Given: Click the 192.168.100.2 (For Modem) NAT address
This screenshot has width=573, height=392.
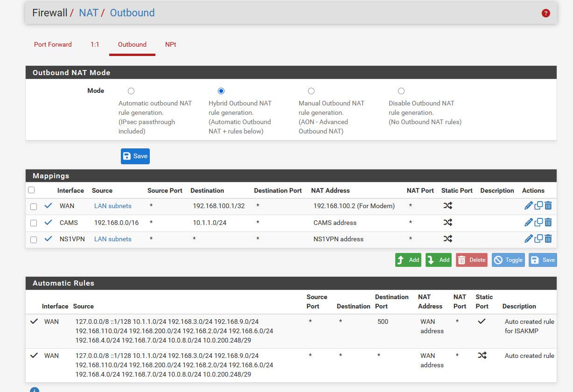Looking at the screenshot, I should point(354,206).
